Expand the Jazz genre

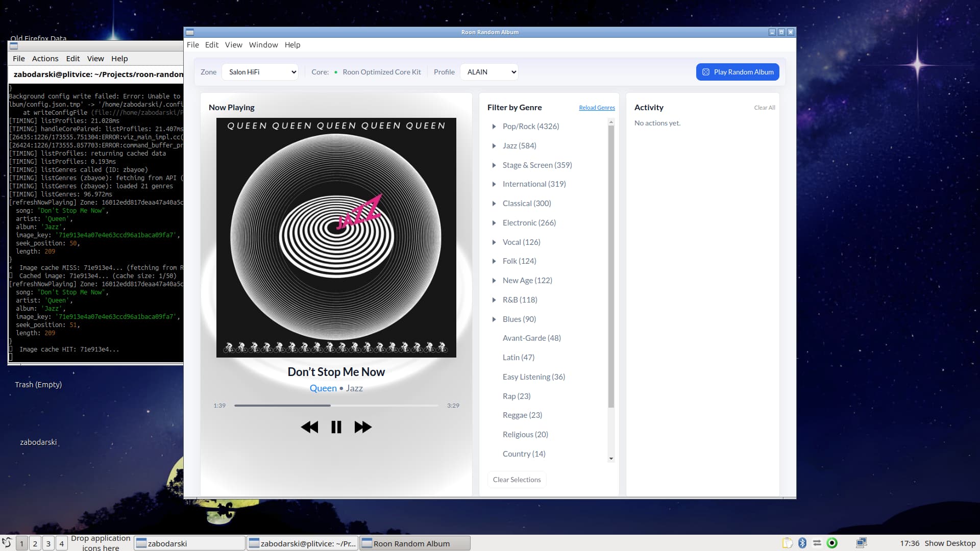494,146
